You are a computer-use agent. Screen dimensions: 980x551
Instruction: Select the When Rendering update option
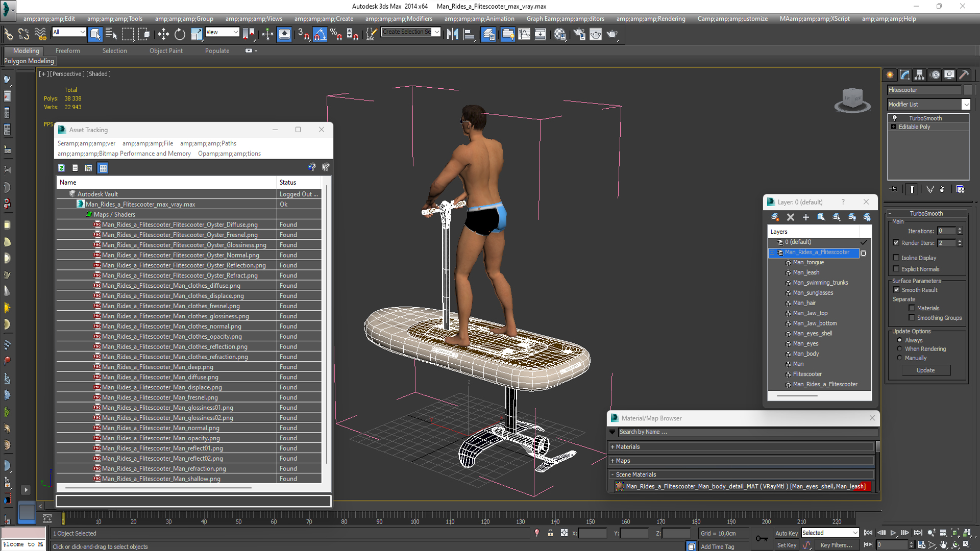click(x=900, y=349)
